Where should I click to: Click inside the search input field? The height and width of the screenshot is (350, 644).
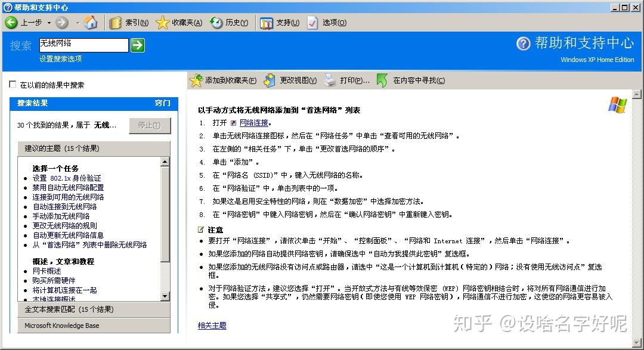[x=83, y=45]
